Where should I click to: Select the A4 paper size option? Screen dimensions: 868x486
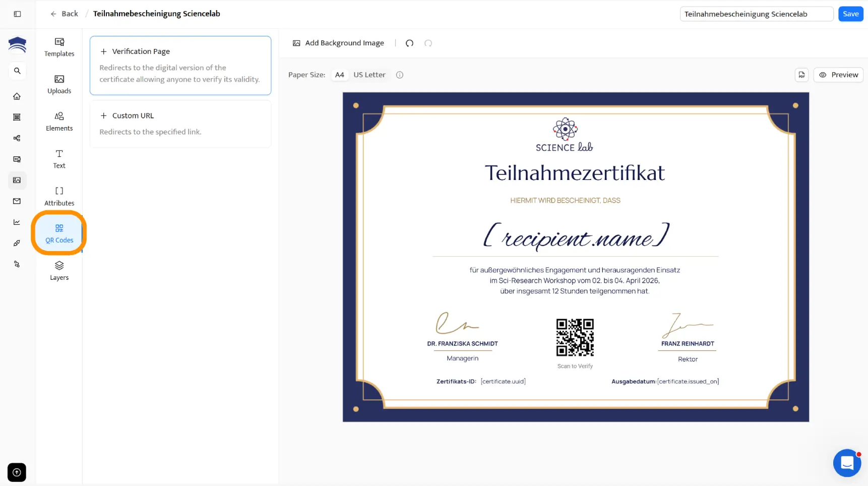339,75
